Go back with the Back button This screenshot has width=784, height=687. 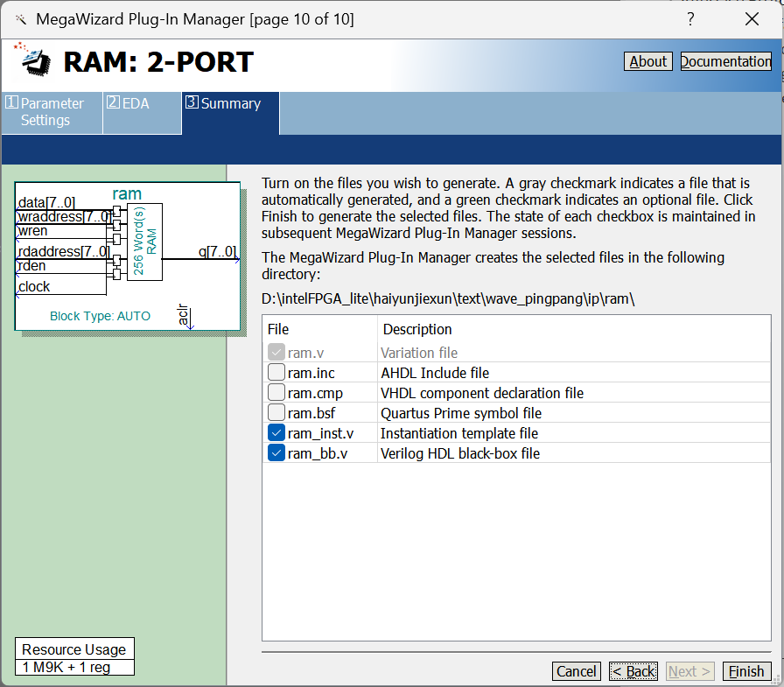(633, 671)
